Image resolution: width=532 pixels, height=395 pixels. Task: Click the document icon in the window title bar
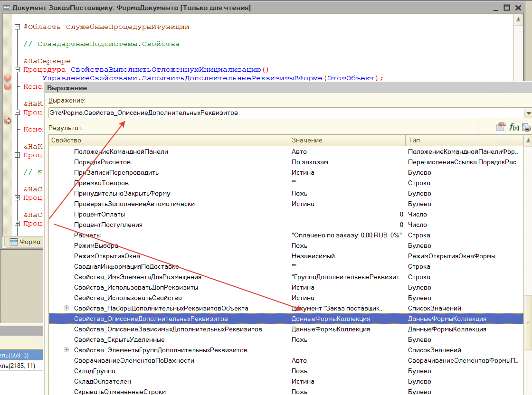click(7, 8)
